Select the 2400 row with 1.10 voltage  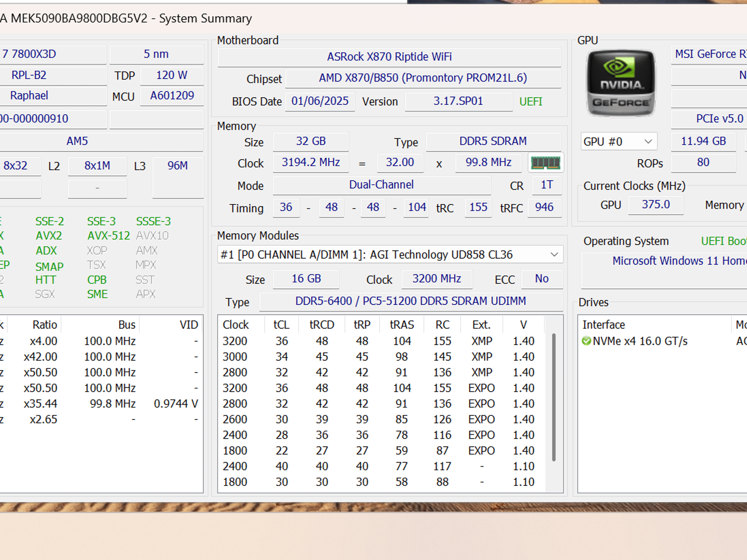[x=382, y=467]
